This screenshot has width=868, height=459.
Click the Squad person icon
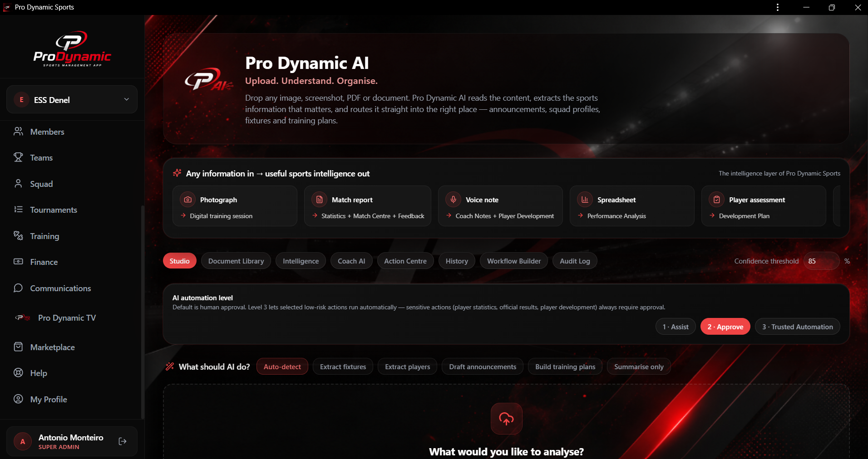pyautogui.click(x=18, y=184)
